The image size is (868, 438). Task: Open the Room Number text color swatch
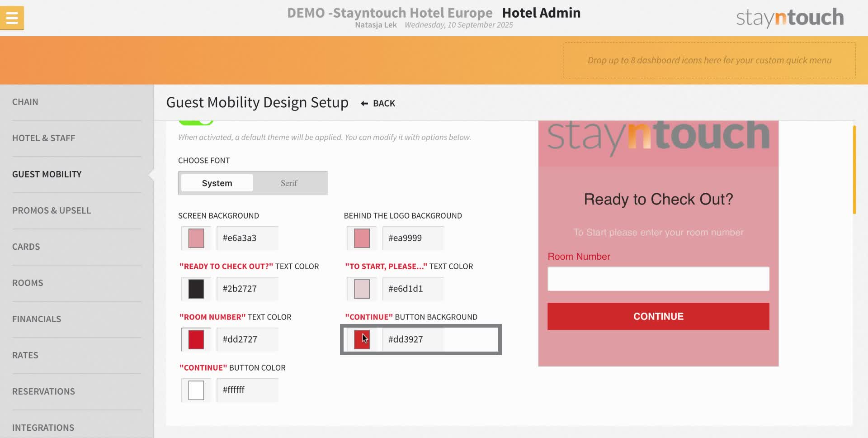click(196, 339)
